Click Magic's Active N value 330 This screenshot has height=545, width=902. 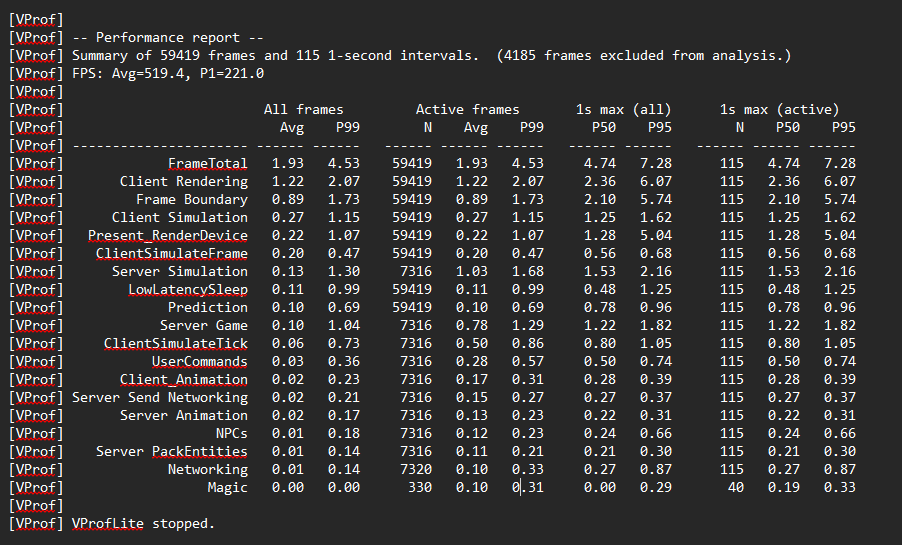click(420, 487)
